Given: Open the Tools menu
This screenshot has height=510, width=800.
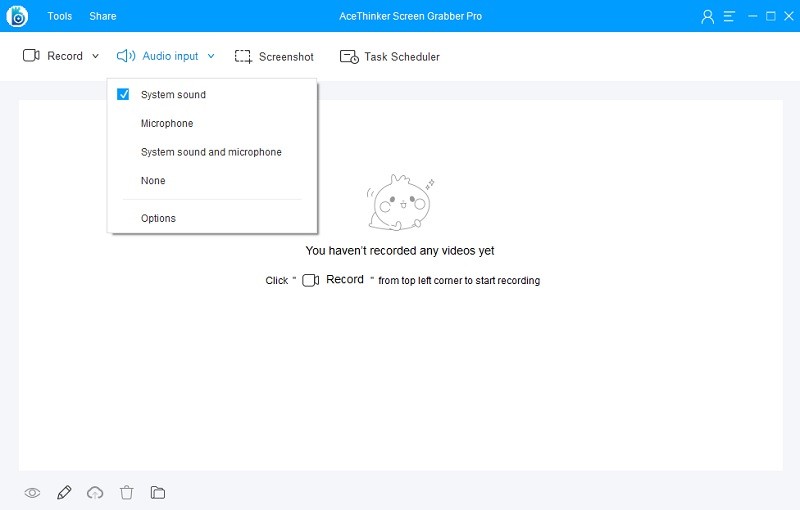Looking at the screenshot, I should click(60, 16).
